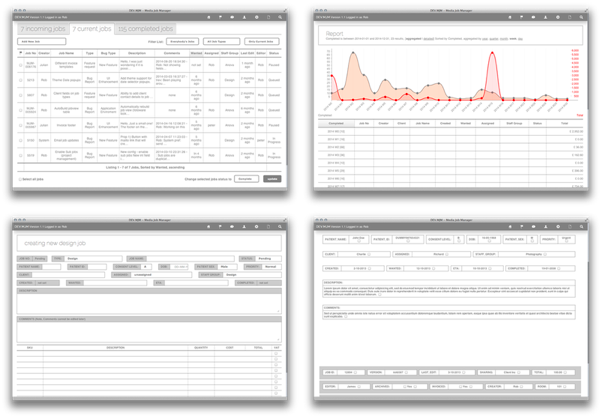The image size is (600, 416).
Task: Click the home icon in the job list window
Action: coord(207,18)
